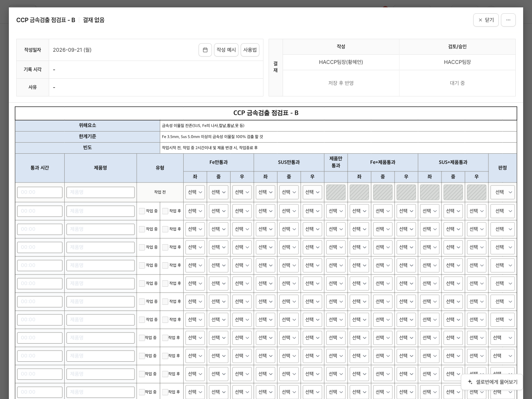Screen dimensions: 532x399
Task: Click the 한계기준 row label
Action: point(88,137)
